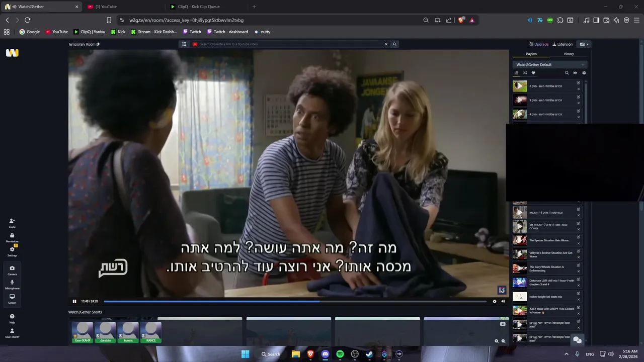The image size is (644, 362).
Task: Toggle the Microphone in the sidebar
Action: tap(12, 282)
